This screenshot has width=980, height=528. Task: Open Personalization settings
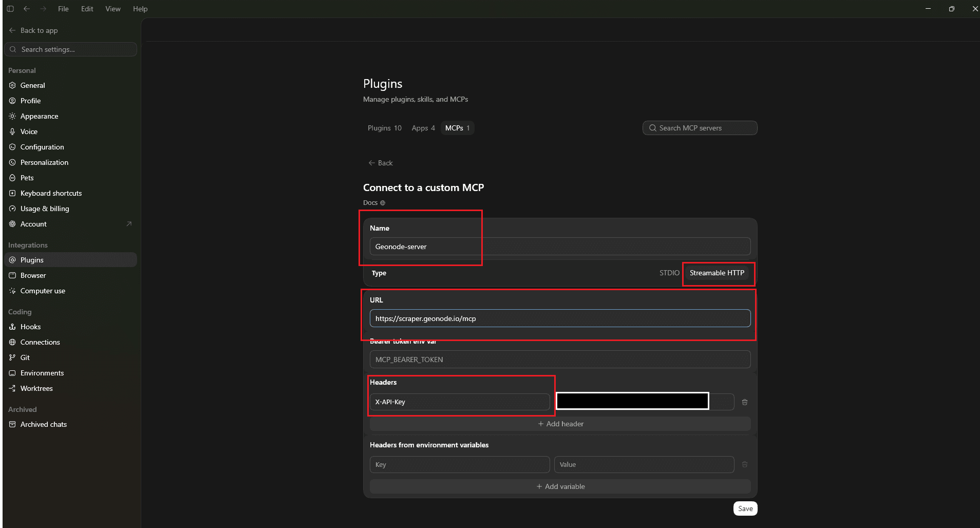coord(71,162)
